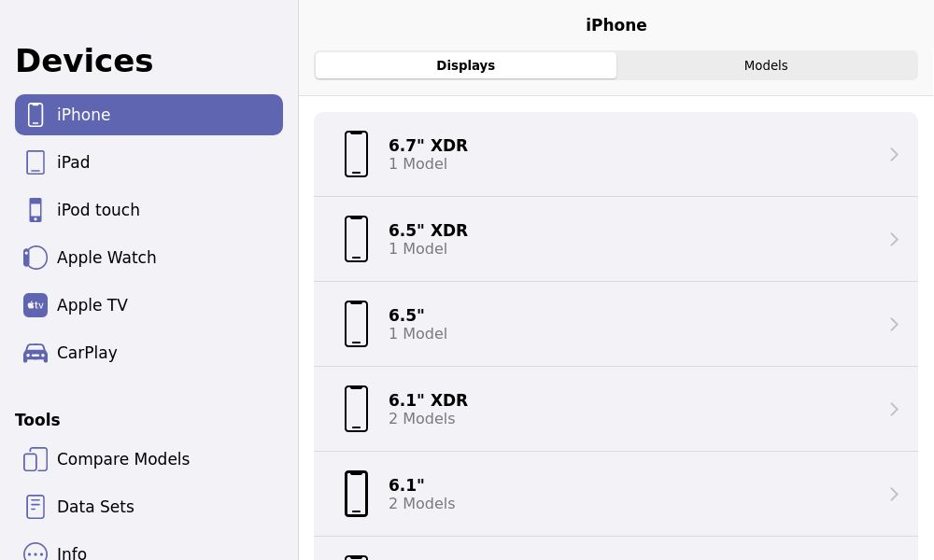The height and width of the screenshot is (560, 934).
Task: Click the phone thumbnail beside 6.1"
Action: point(356,494)
